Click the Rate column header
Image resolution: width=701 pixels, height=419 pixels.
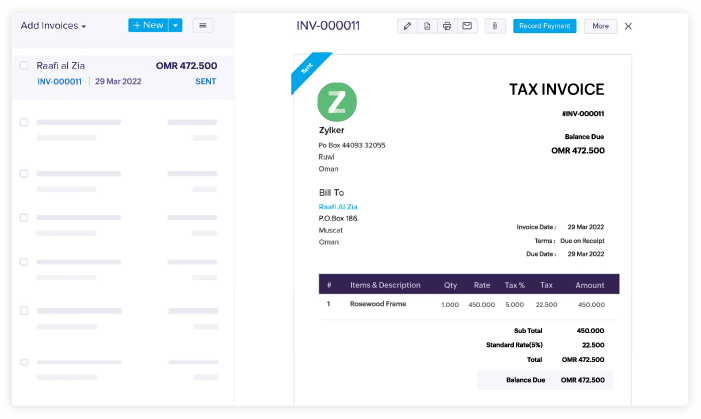482,285
